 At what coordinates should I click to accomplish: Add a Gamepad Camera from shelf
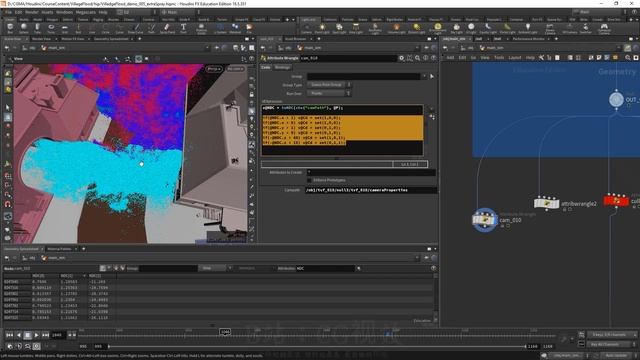(x=604, y=29)
